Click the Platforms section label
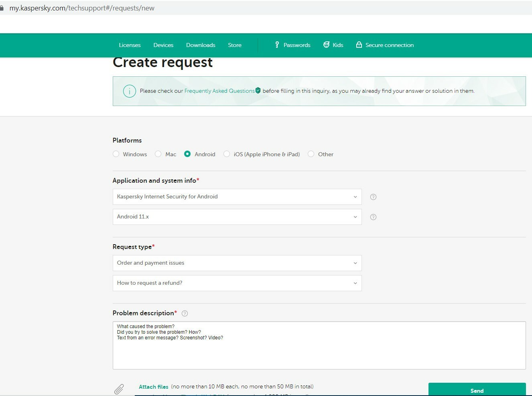This screenshot has height=396, width=532. (127, 140)
